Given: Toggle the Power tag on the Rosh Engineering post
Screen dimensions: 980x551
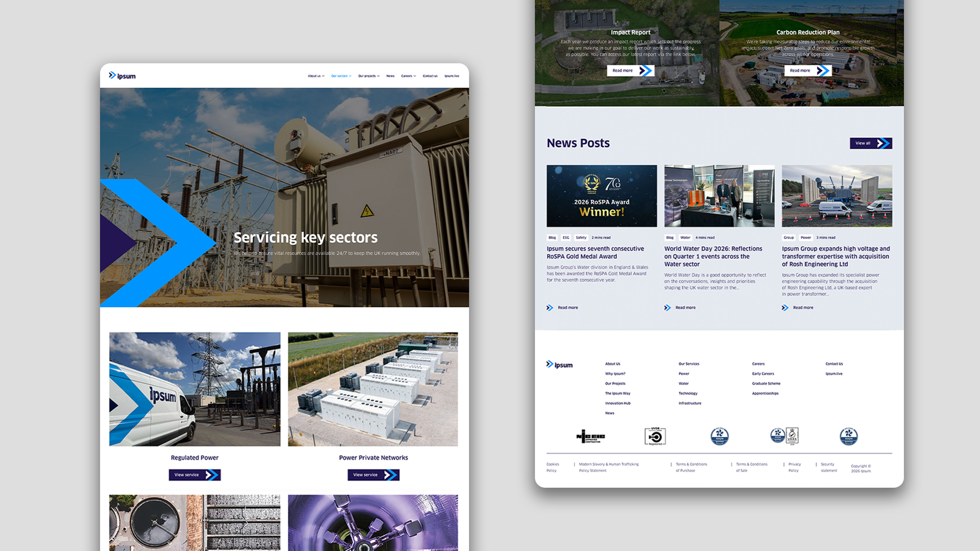Looking at the screenshot, I should [x=805, y=237].
